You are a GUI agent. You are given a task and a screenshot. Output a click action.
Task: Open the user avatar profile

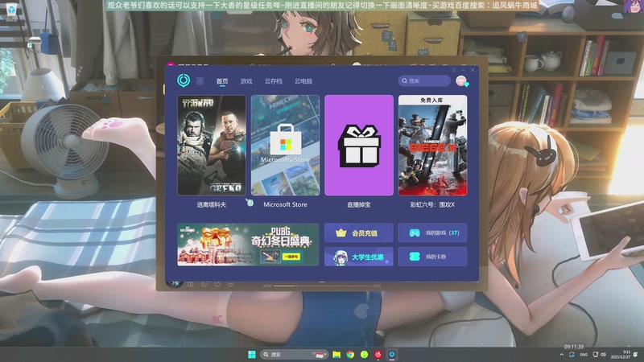pyautogui.click(x=461, y=81)
